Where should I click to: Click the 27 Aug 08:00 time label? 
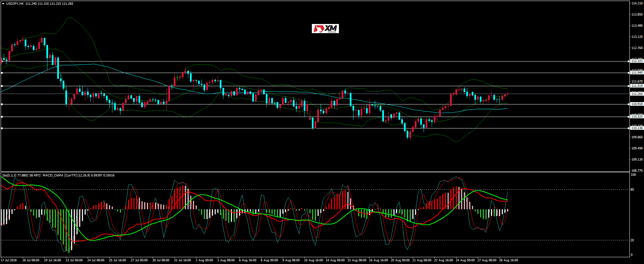click(486, 260)
